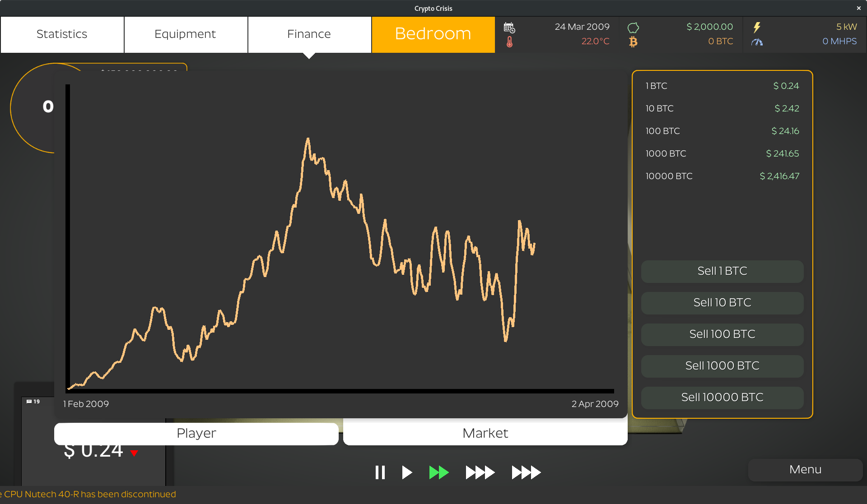This screenshot has width=867, height=504.
Task: Click the piggy bank money icon
Action: point(633,28)
